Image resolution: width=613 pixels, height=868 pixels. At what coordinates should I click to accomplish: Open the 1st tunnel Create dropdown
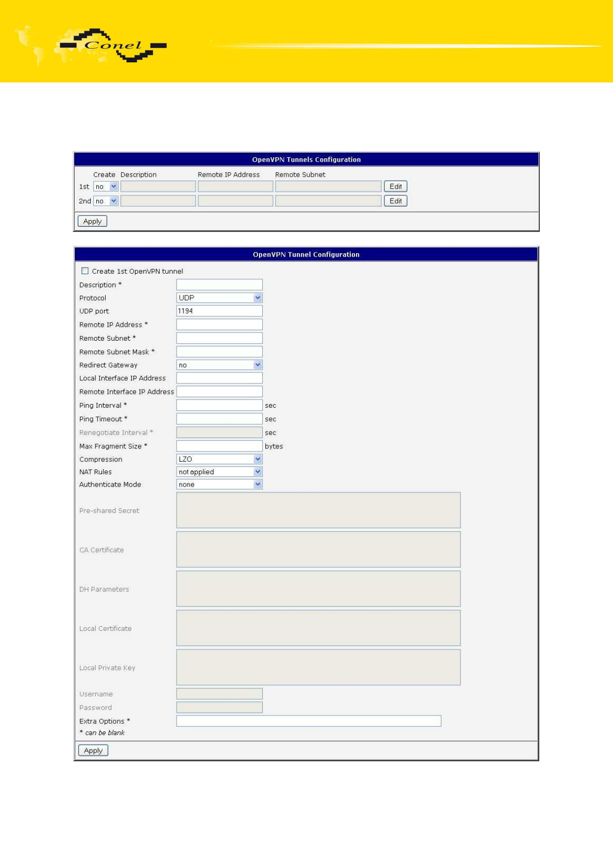click(106, 187)
